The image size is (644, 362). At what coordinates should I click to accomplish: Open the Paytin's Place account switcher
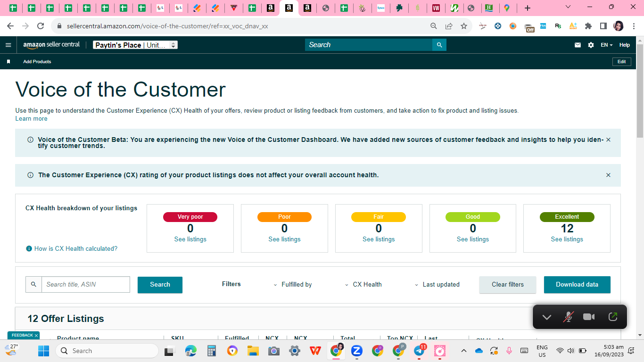pyautogui.click(x=135, y=45)
